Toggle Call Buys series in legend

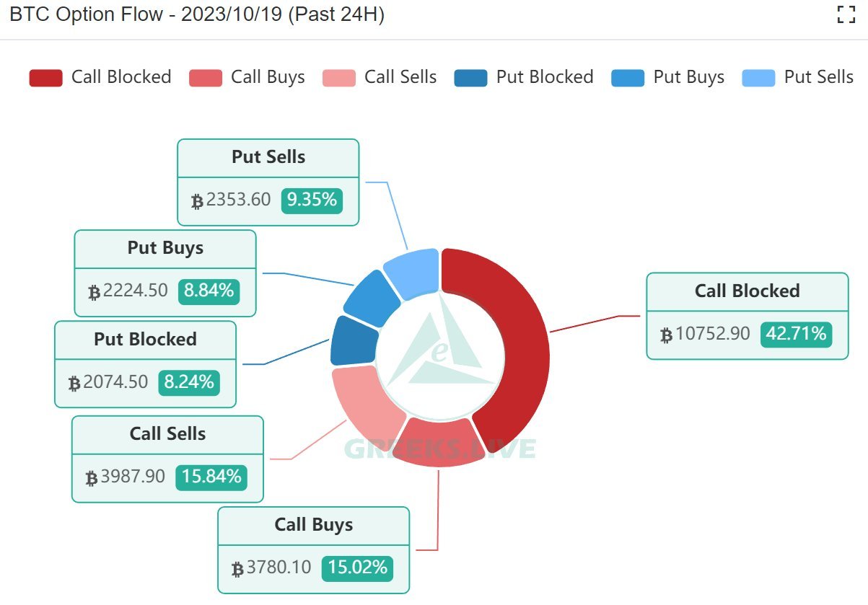tap(268, 78)
